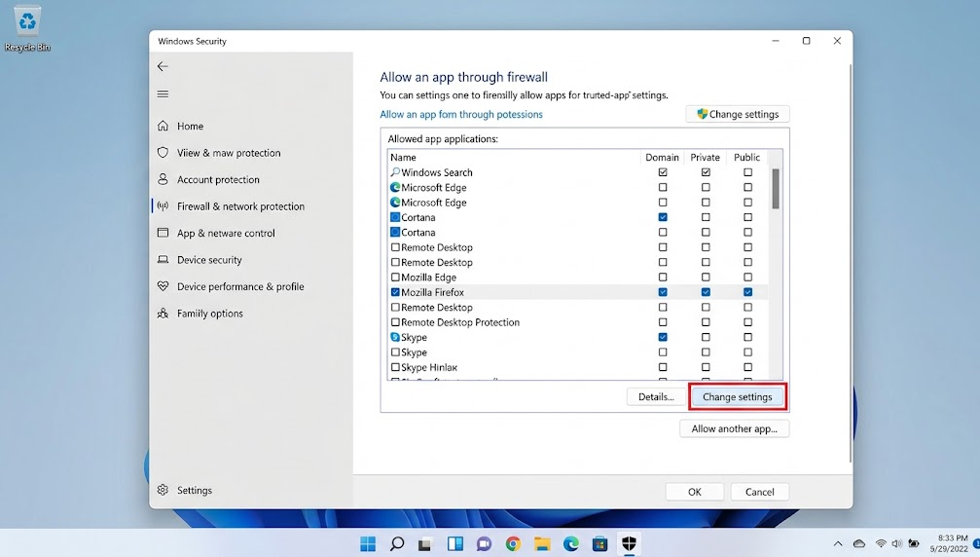Open the hamburger navigation menu
Screen dimensions: 980x557
click(163, 93)
